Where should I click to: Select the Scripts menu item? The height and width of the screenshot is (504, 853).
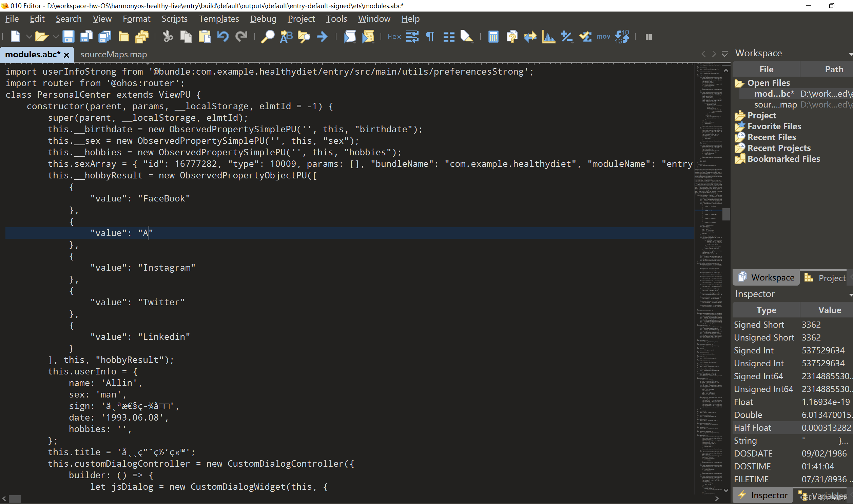(x=174, y=19)
